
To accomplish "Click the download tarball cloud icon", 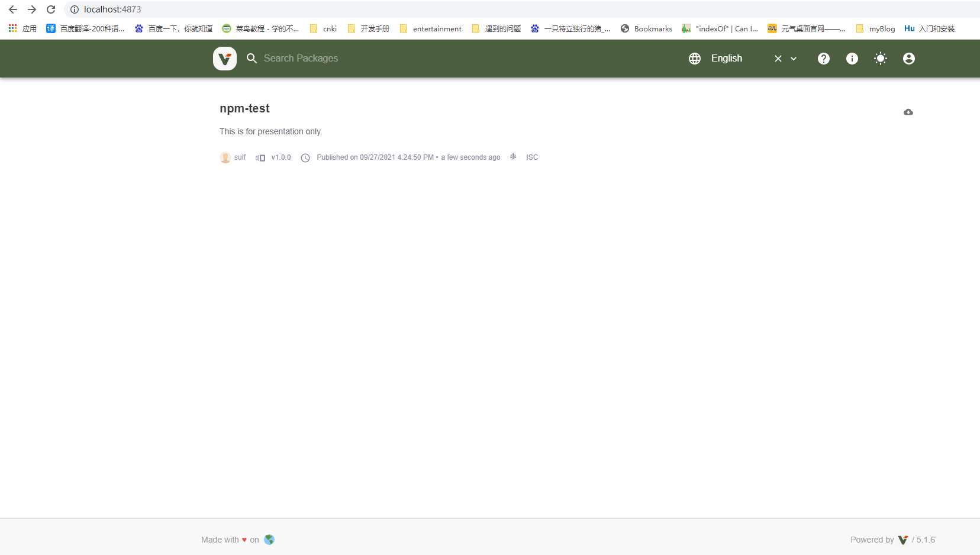I will (x=908, y=112).
